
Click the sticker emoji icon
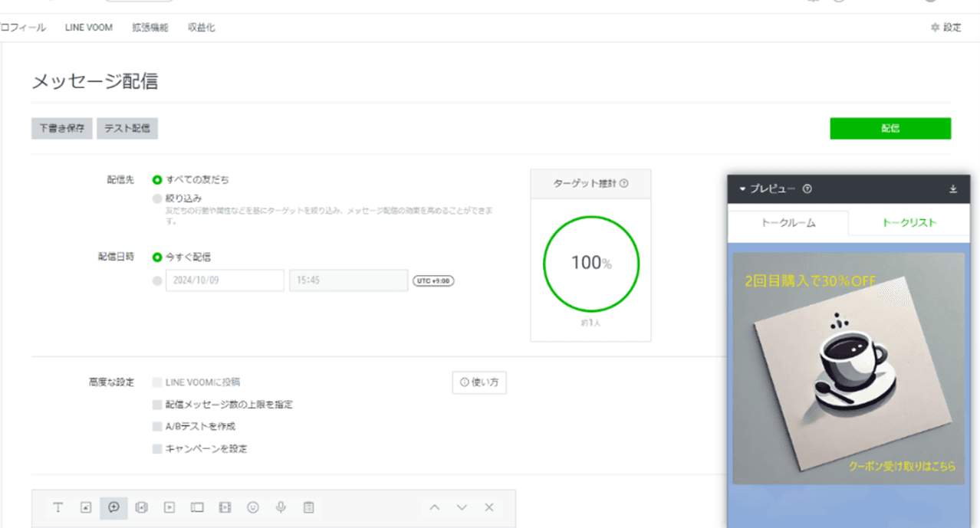click(x=253, y=507)
